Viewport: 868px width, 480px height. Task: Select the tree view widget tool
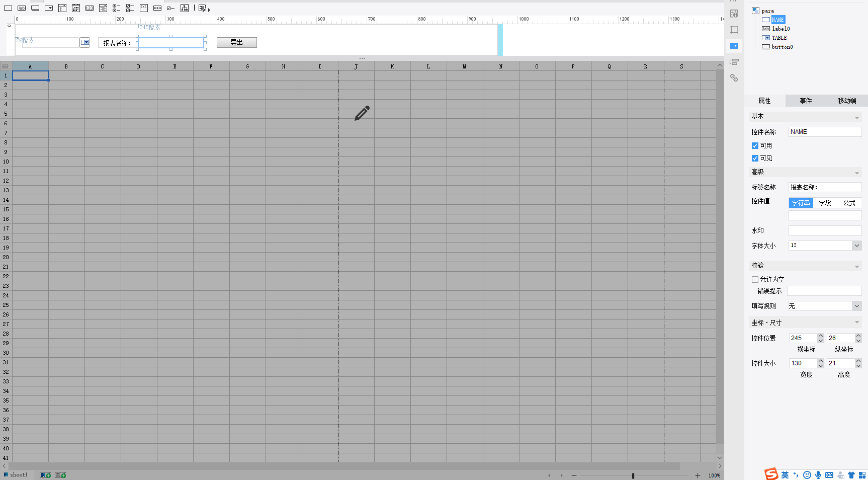point(185,8)
